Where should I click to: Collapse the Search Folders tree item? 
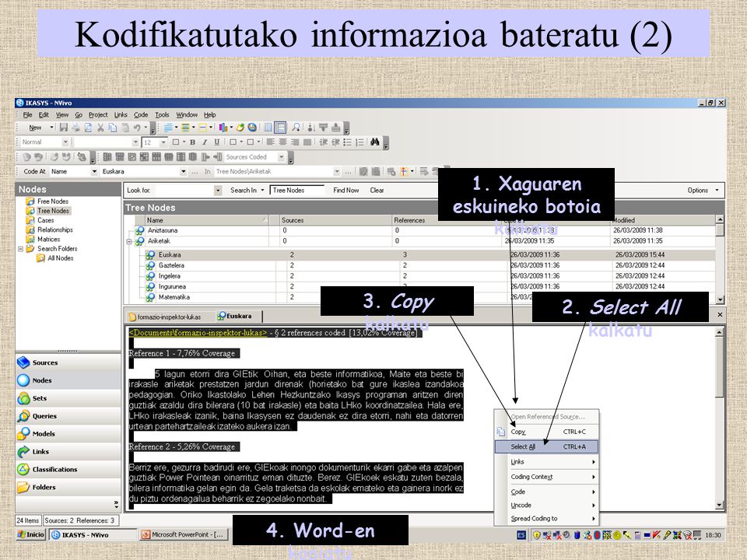[20, 249]
